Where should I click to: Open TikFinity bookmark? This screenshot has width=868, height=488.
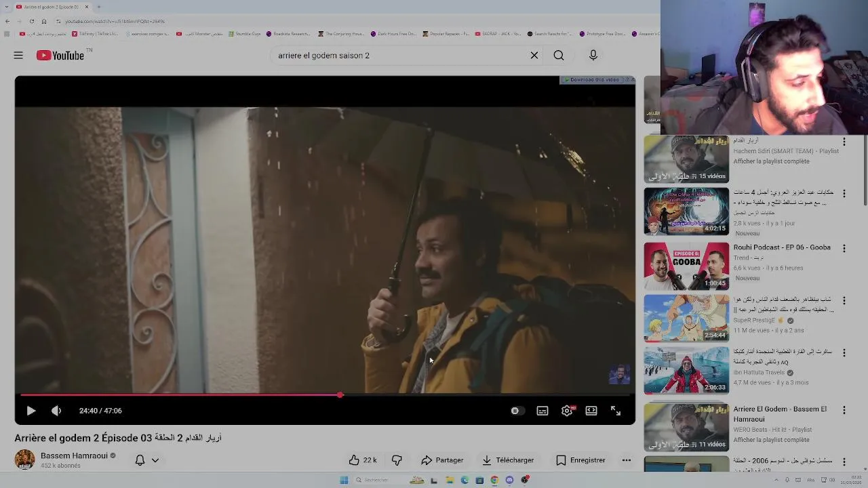coord(95,34)
